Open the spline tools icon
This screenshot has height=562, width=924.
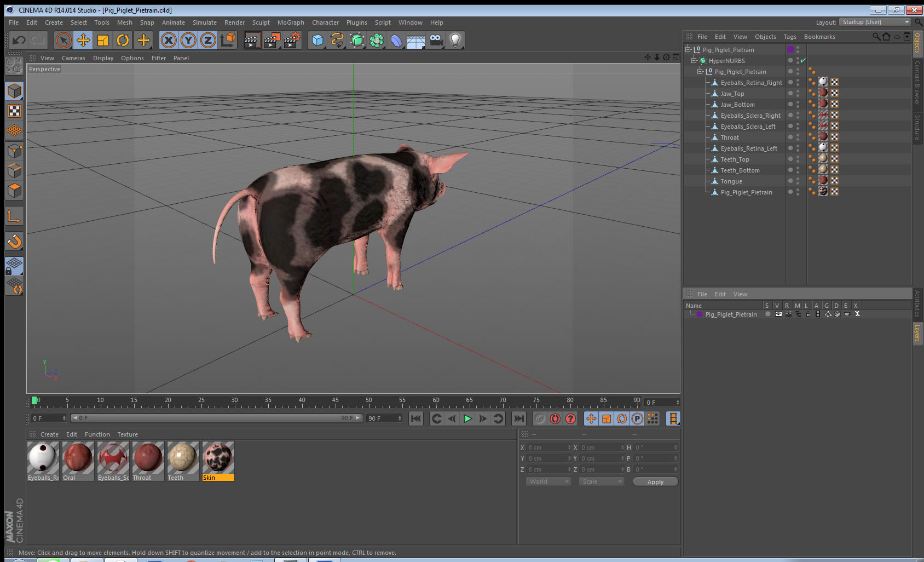(x=337, y=40)
